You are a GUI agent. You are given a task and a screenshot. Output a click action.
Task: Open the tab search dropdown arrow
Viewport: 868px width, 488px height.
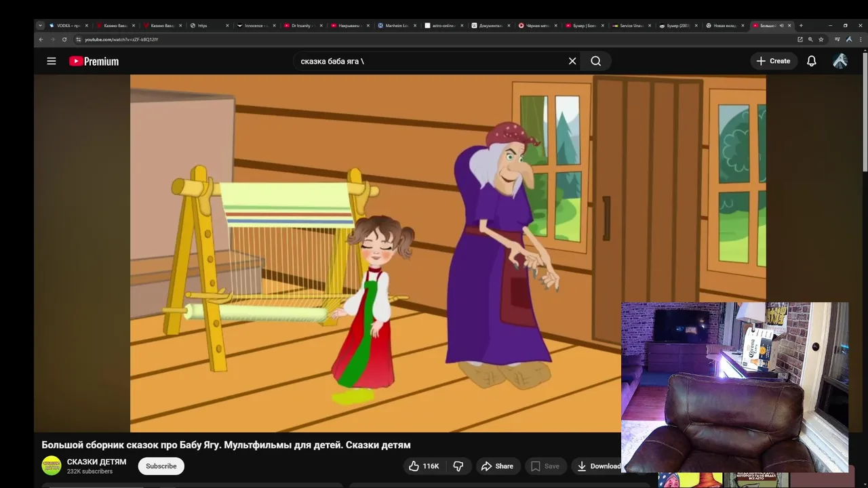(x=40, y=26)
